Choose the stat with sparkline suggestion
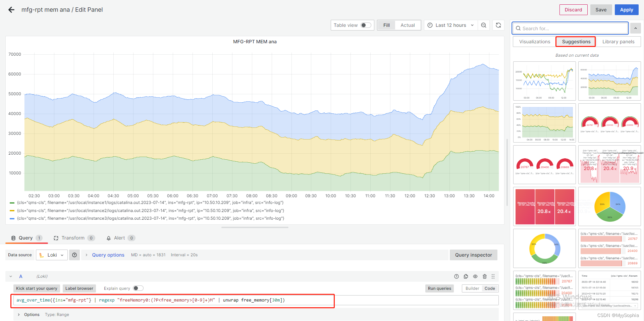 (609, 164)
